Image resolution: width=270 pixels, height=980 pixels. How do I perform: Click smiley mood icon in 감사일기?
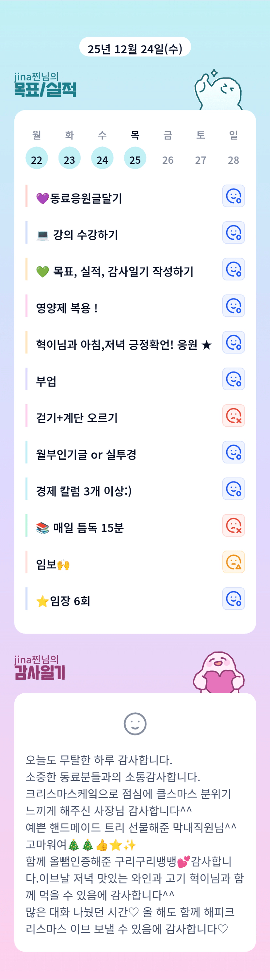click(135, 724)
